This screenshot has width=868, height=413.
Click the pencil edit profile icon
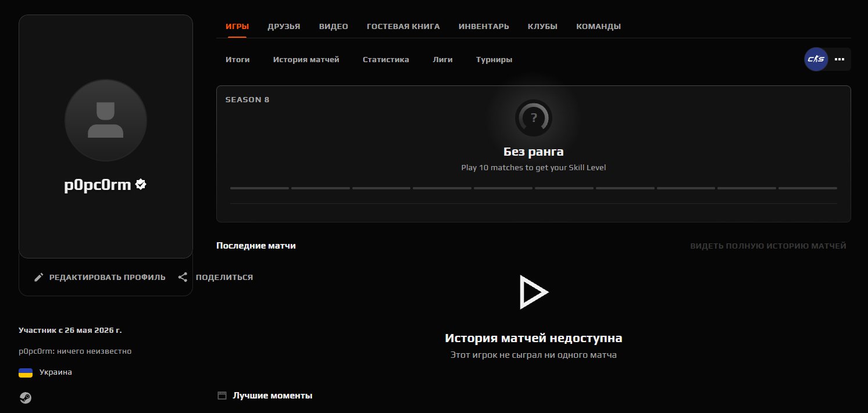(39, 277)
